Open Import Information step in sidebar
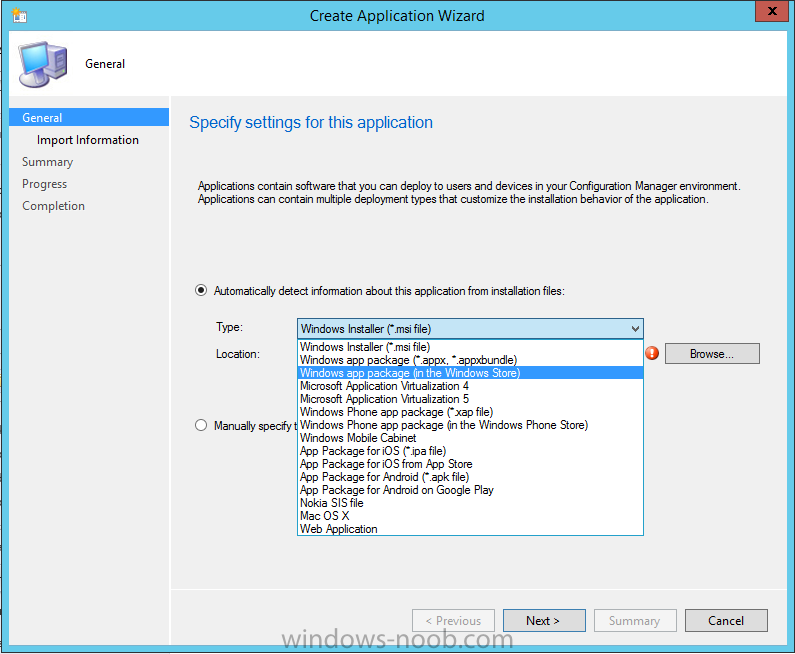Image resolution: width=795 pixels, height=654 pixels. coord(88,140)
